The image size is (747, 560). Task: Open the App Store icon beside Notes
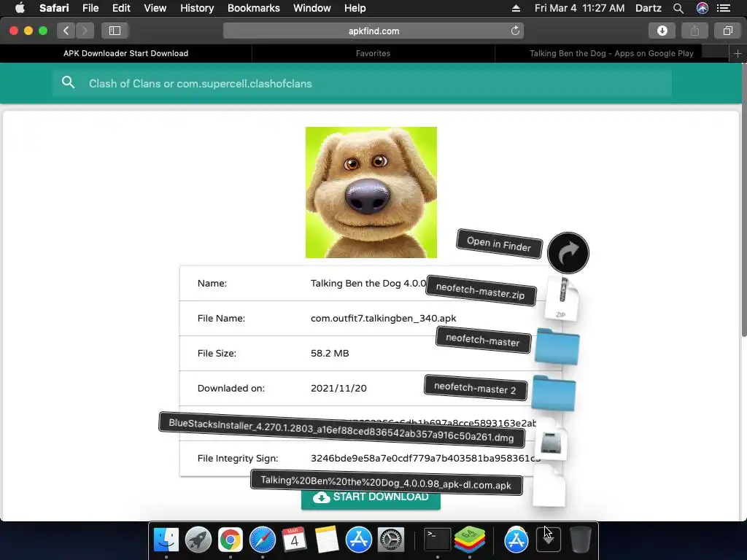coord(358,540)
